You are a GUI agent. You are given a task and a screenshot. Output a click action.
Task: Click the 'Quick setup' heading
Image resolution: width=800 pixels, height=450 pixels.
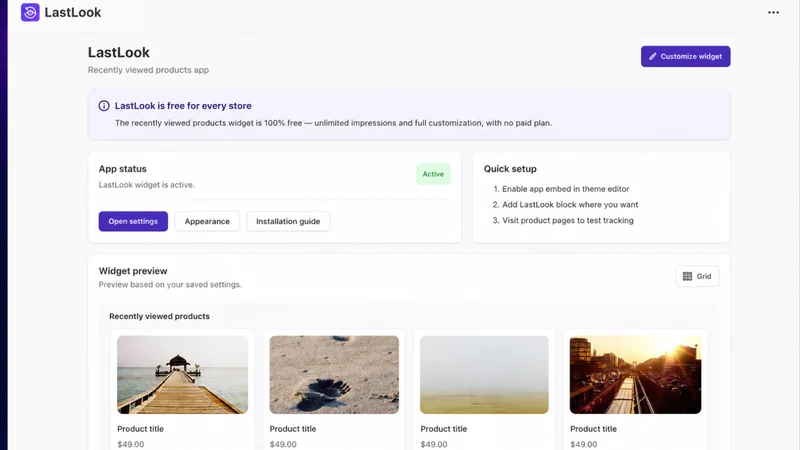tap(510, 169)
